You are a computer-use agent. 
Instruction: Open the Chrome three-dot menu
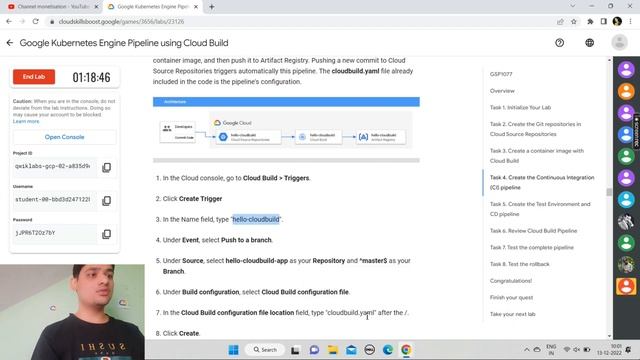tap(631, 22)
